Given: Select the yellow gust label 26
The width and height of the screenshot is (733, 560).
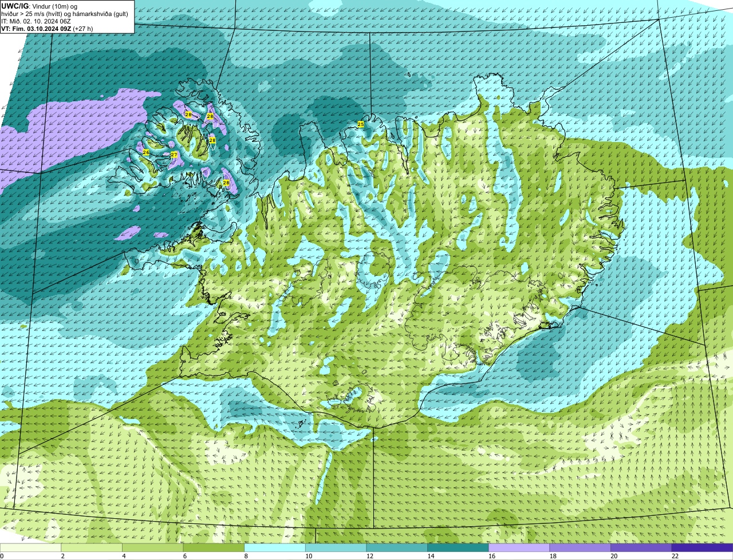Looking at the screenshot, I should (146, 153).
